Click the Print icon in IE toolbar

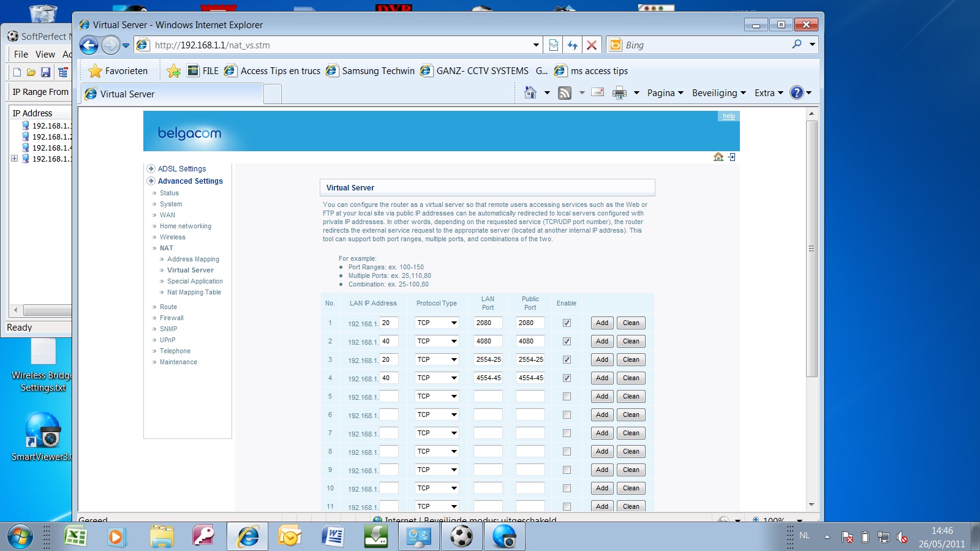(x=620, y=93)
